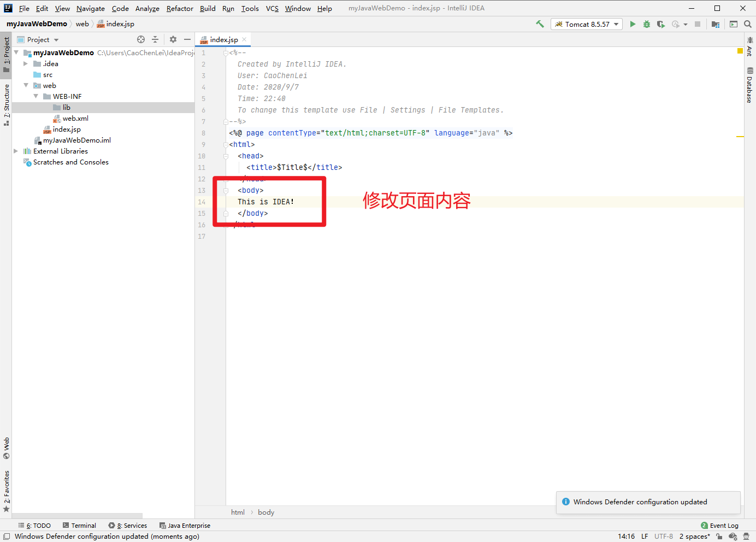Toggle the 7: Structure side tab
Image resolution: width=756 pixels, height=542 pixels.
6,105
